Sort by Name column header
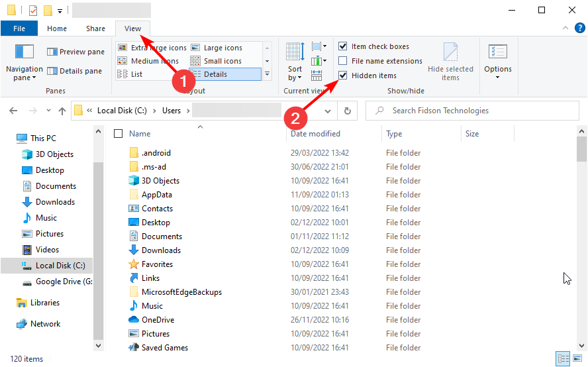588x367 pixels. click(140, 134)
